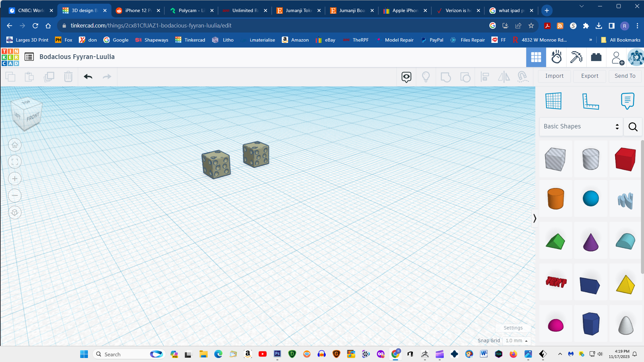Click the Align tool icon
Viewport: 644px width, 362px height.
(x=484, y=77)
